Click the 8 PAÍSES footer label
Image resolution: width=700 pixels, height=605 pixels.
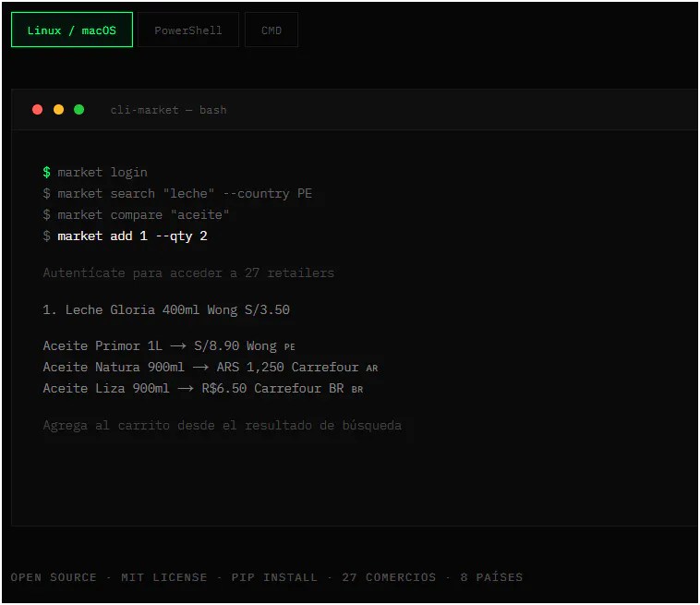[491, 577]
